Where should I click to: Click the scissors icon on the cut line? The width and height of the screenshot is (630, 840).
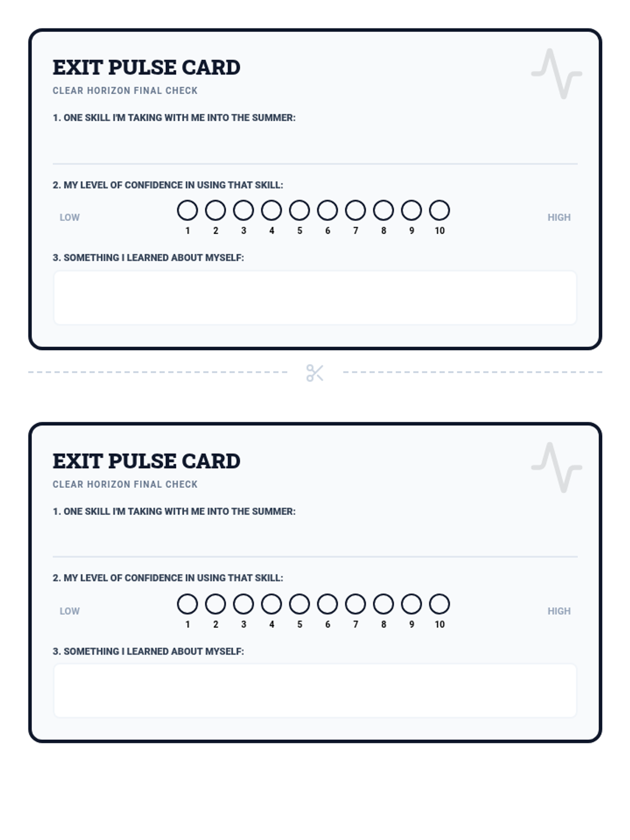(x=315, y=373)
